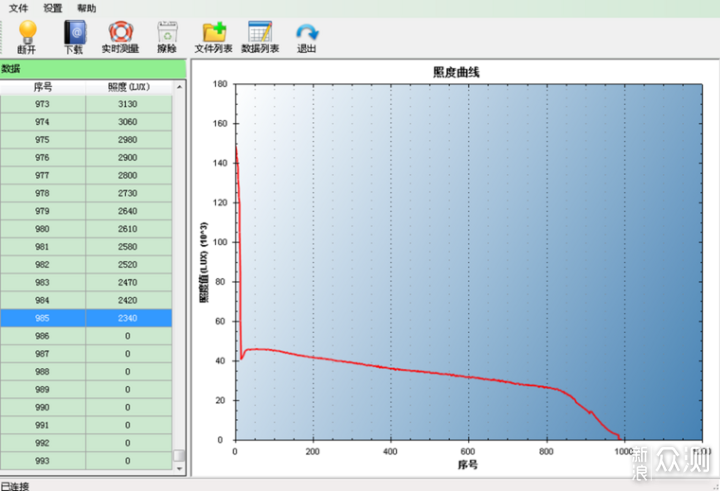
Task: Select row 980 with value 2610
Action: pos(86,229)
